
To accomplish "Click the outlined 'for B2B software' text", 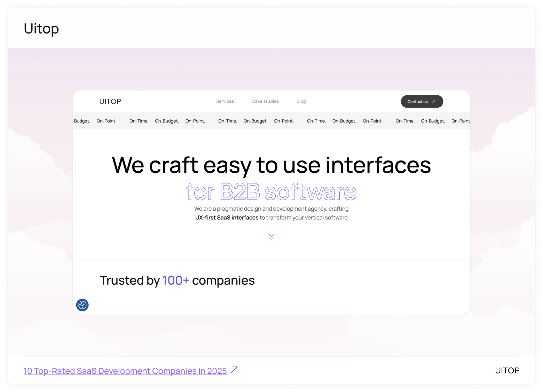I will coord(271,191).
